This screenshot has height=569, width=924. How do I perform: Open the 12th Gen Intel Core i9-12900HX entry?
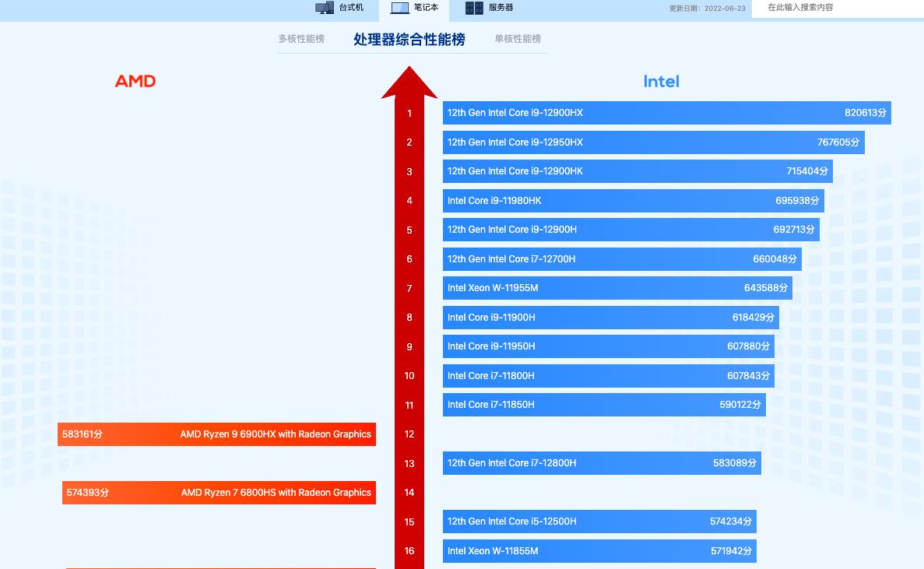666,113
